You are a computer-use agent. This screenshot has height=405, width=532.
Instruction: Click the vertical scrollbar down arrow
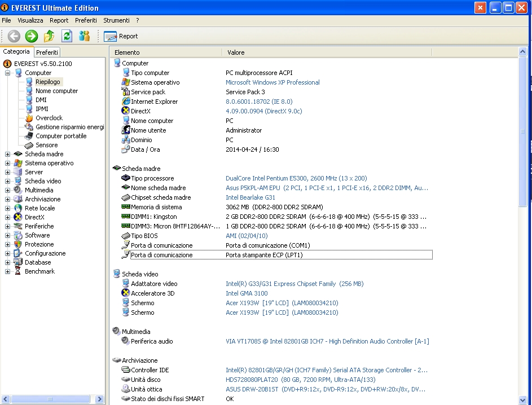pyautogui.click(x=522, y=399)
